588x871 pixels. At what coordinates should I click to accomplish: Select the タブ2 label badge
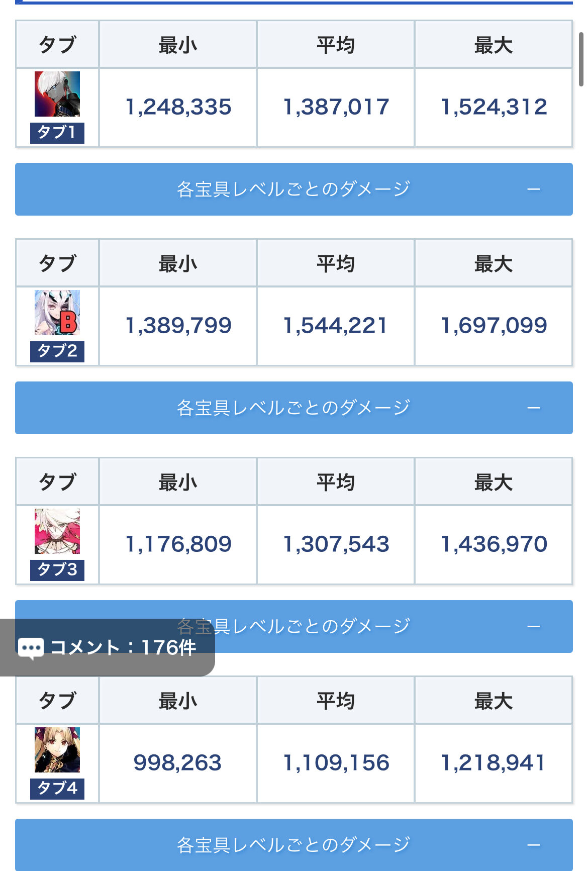coord(57,351)
